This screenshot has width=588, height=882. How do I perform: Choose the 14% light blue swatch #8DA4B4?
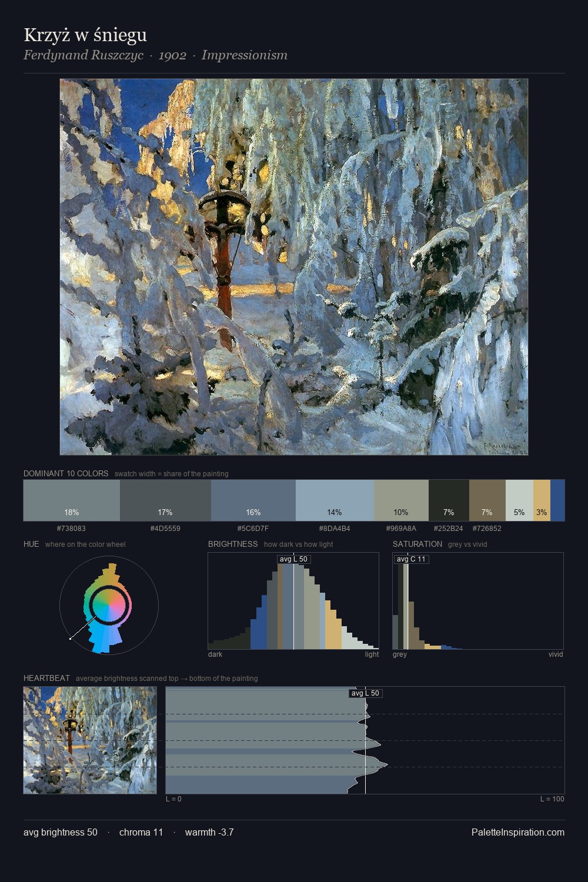tap(335, 500)
